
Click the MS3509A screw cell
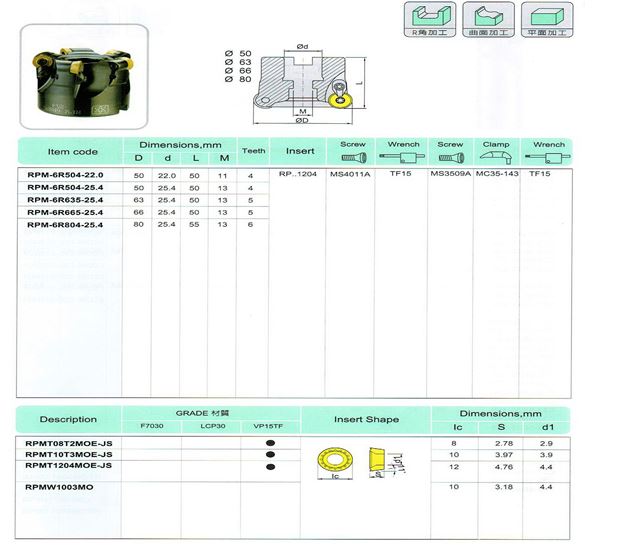451,174
